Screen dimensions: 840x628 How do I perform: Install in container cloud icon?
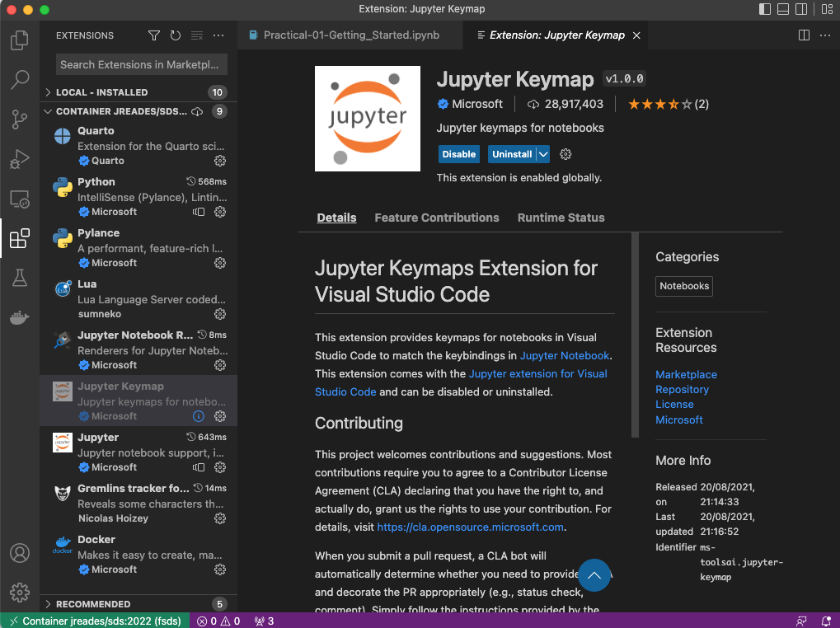tap(197, 111)
